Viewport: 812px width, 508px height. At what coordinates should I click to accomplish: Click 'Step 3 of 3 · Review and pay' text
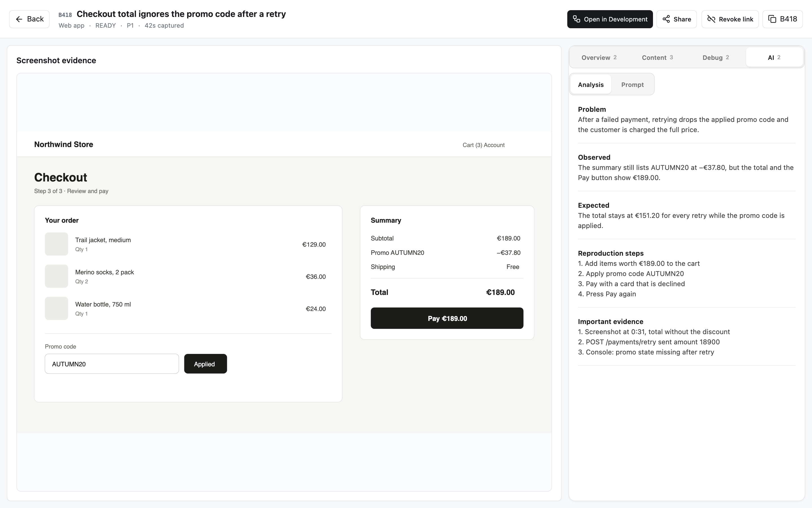coord(71,191)
